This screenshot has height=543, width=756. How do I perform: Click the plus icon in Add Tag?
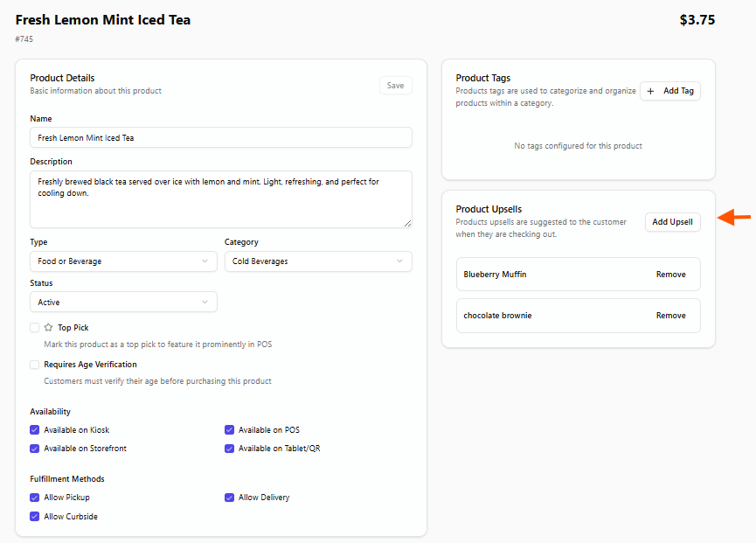pos(650,91)
